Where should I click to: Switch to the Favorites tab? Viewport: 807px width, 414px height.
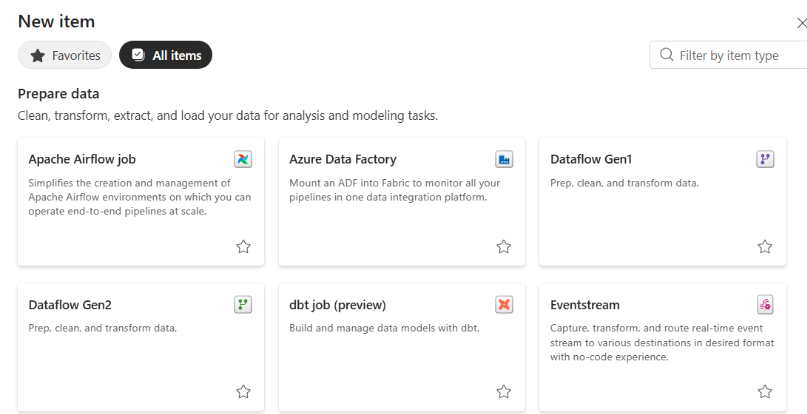point(65,55)
